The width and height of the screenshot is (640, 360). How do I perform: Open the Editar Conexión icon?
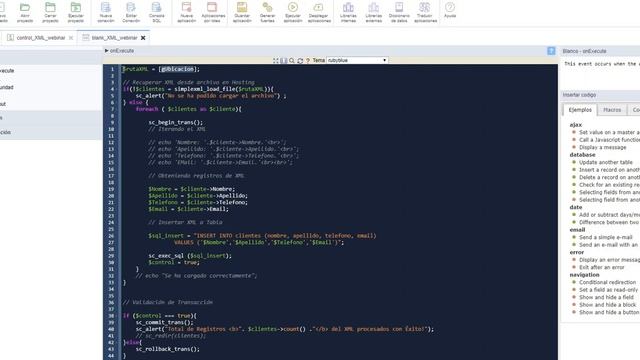coord(131,12)
